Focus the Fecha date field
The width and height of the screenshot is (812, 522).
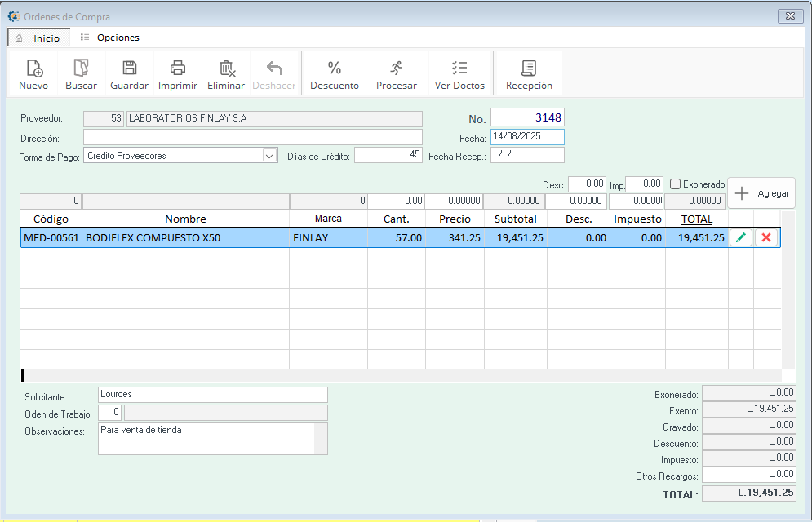(526, 137)
